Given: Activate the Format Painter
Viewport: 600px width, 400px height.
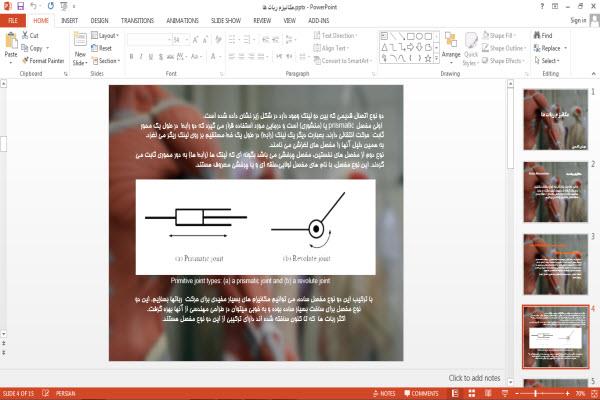Looking at the screenshot, I should (x=43, y=60).
